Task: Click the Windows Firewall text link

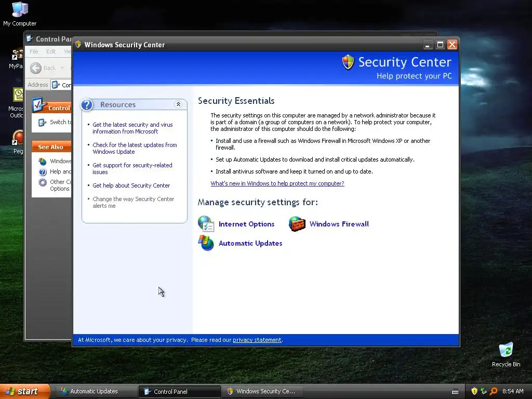Action: point(339,224)
